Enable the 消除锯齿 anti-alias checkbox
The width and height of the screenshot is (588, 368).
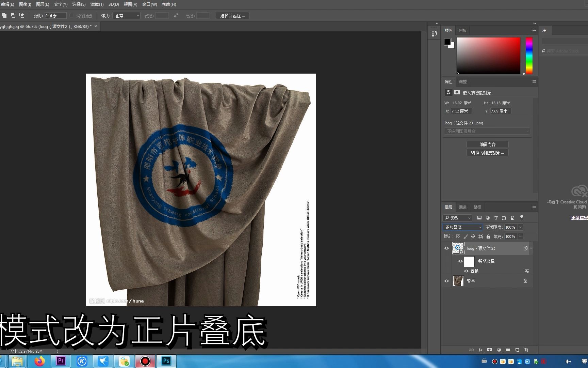(x=71, y=15)
